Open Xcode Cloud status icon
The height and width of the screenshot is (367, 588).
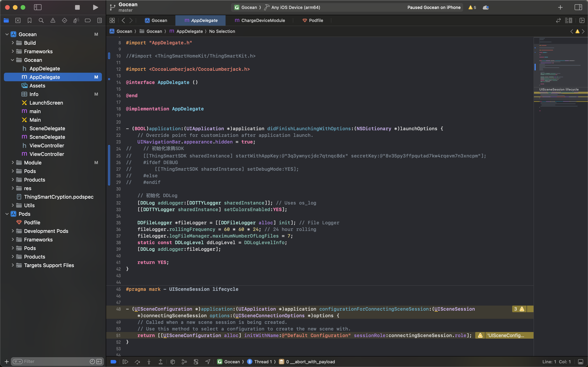(x=486, y=7)
